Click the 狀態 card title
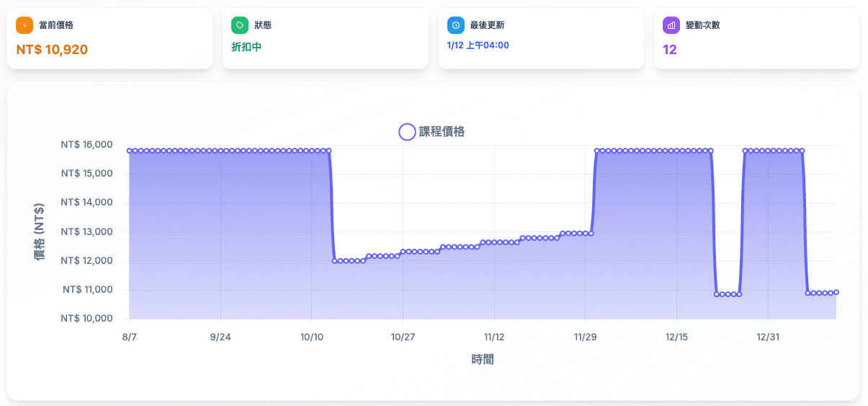Screen dimensions: 868x406 263,25
